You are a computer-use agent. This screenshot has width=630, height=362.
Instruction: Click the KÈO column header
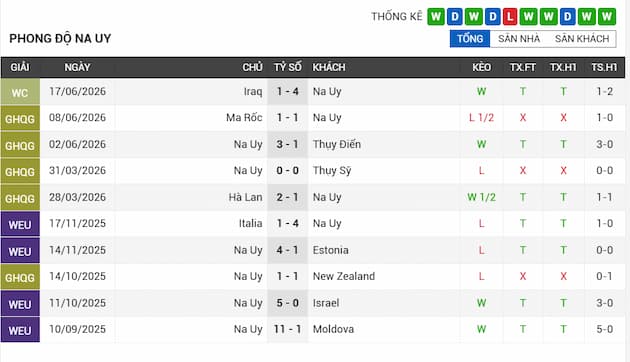481,67
